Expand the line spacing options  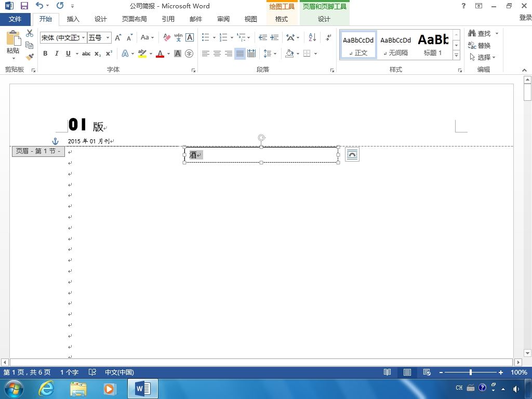[270, 54]
